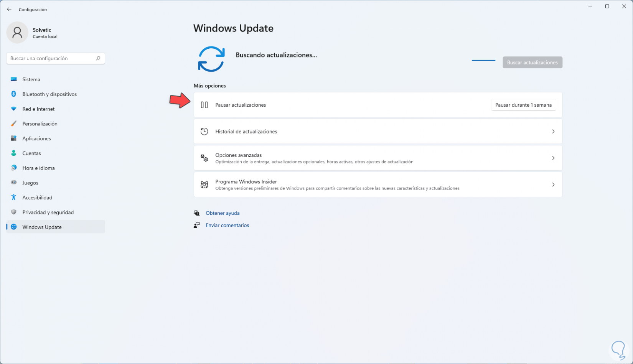Image resolution: width=633 pixels, height=364 pixels.
Task: Follow the Enviar comentarios link
Action: tap(227, 225)
